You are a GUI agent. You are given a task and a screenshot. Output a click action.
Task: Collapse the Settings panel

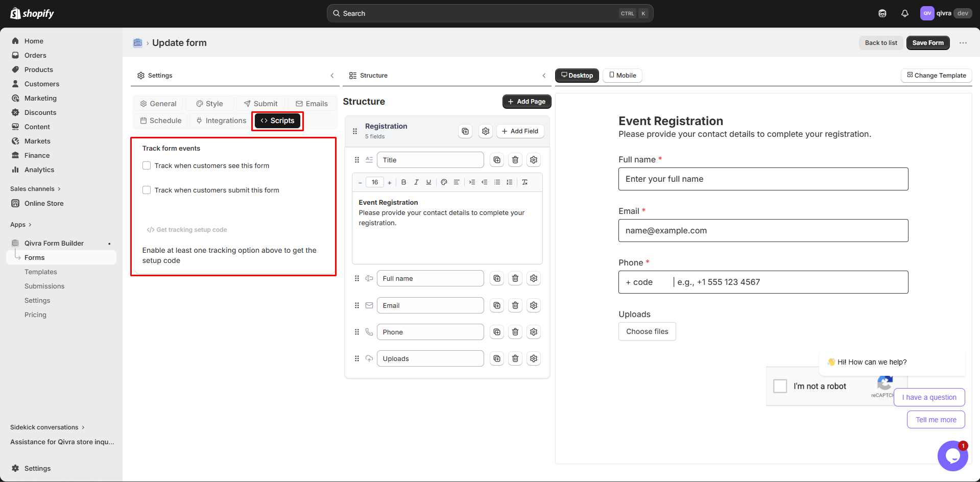click(332, 76)
